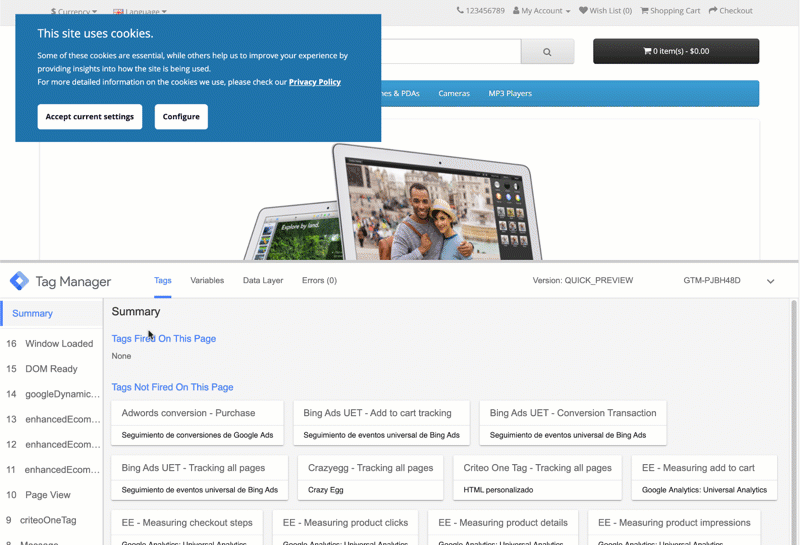Open EE - Measuring product details tag
Image resolution: width=800 pixels, height=545 pixels.
point(503,528)
